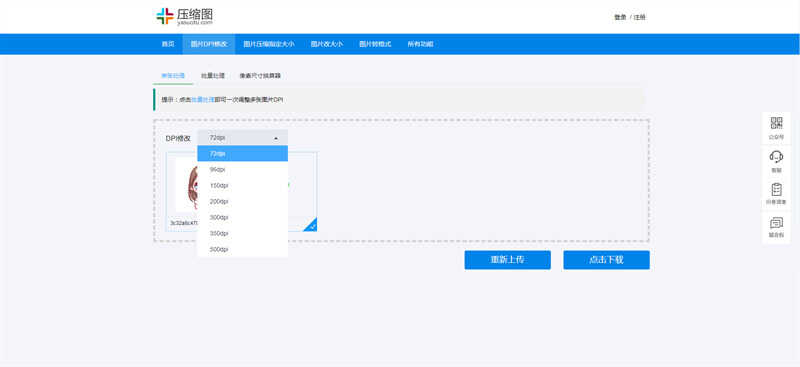Click the 重新上传 button
Screen dimensions: 800x367
click(x=508, y=260)
